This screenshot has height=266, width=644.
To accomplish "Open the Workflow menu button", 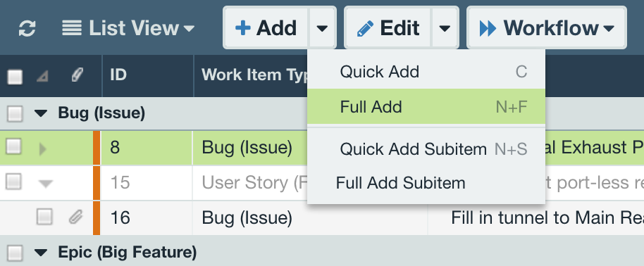I will click(x=547, y=28).
